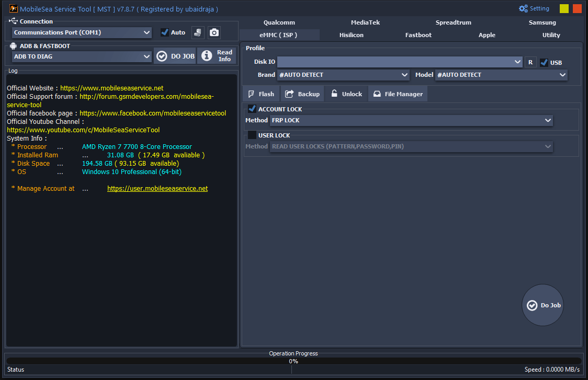Screen dimensions: 588x380
Task: Select the eMMC ISP tab
Action: (279, 35)
